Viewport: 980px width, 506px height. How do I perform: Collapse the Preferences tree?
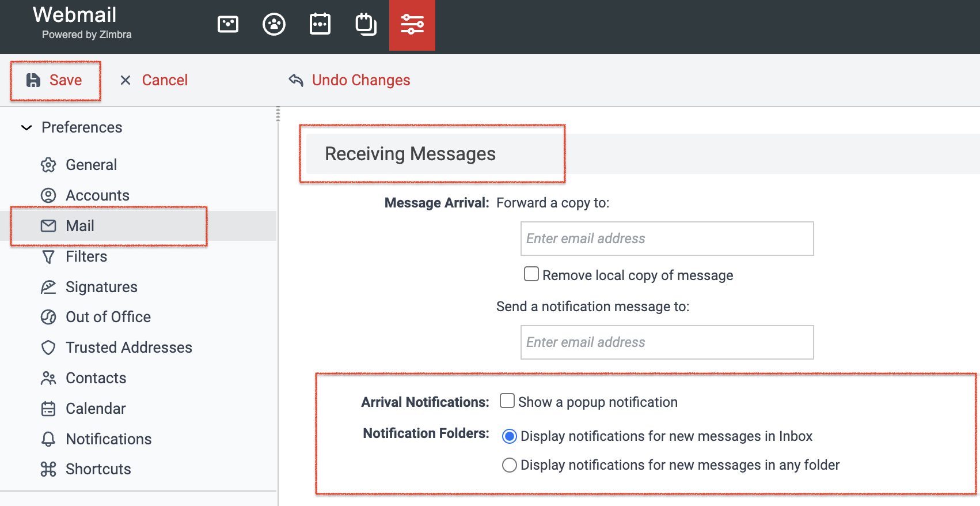tap(26, 127)
